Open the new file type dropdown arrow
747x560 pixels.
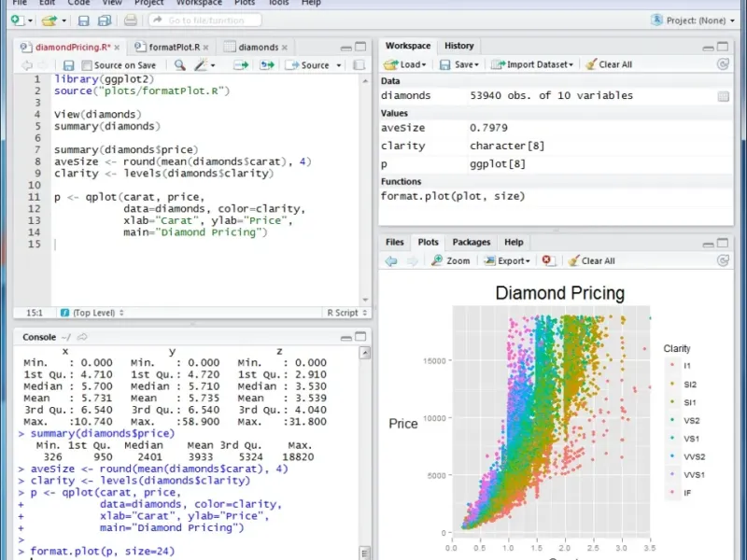30,21
